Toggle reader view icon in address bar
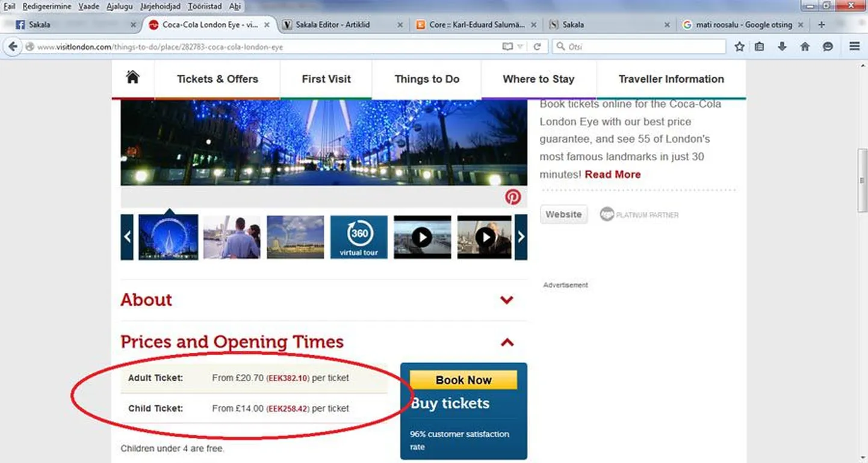868x463 pixels. (507, 46)
